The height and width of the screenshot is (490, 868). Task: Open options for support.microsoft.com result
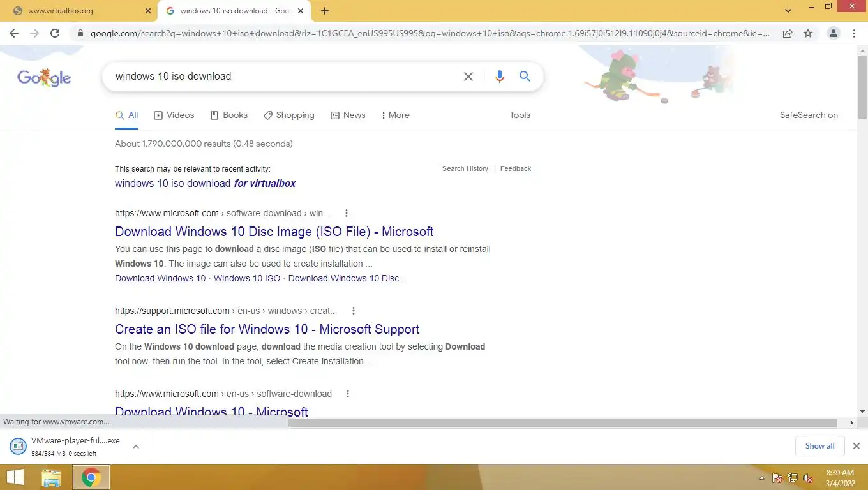(x=353, y=311)
